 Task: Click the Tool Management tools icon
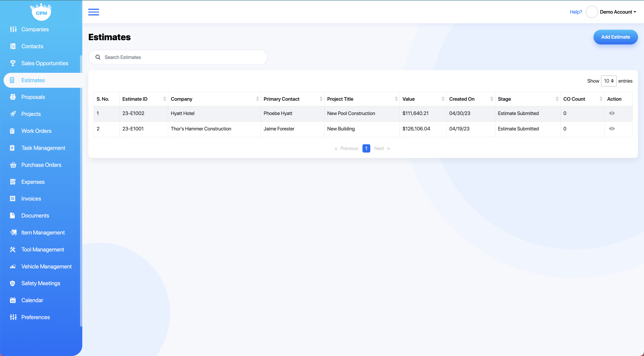[x=13, y=249]
